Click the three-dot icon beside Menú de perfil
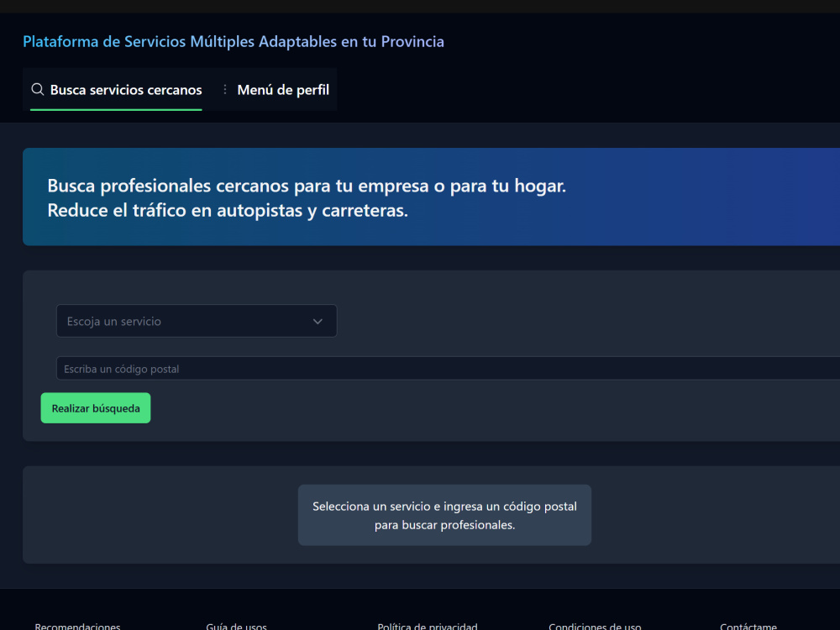This screenshot has height=630, width=840. 225,90
